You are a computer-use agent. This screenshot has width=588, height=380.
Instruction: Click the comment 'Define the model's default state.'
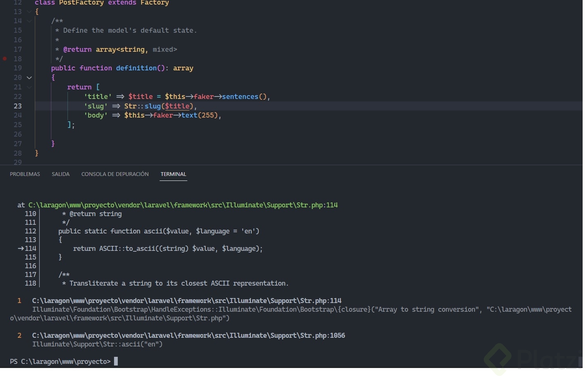point(130,30)
